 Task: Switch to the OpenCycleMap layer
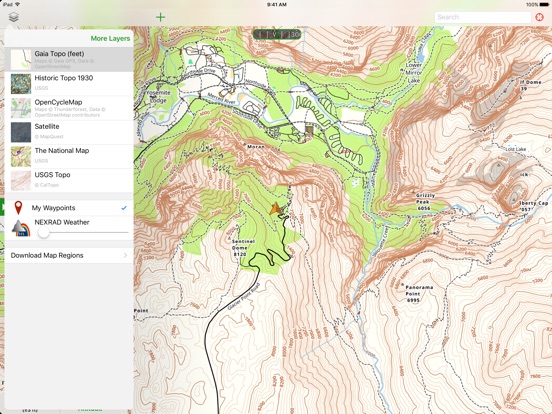(x=69, y=108)
